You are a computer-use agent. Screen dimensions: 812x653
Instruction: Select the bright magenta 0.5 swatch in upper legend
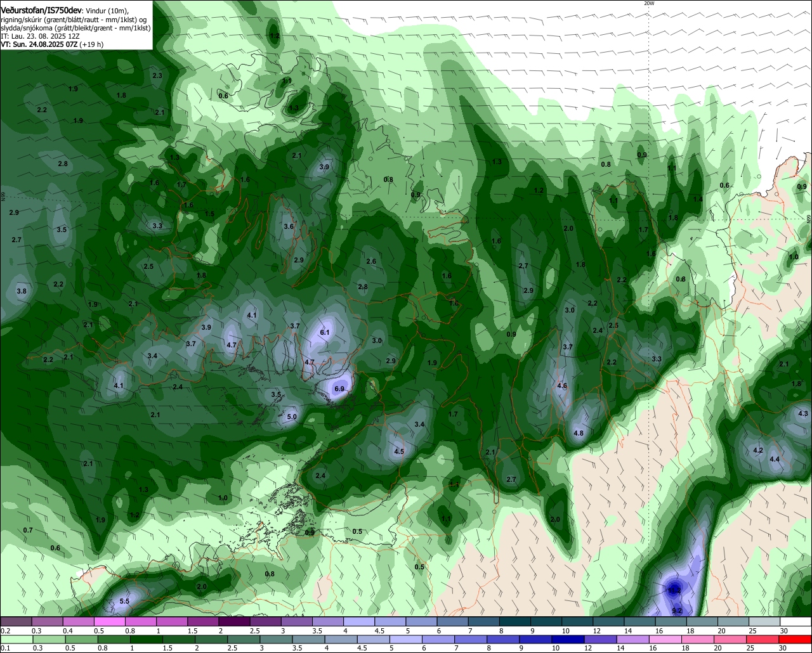click(x=109, y=621)
